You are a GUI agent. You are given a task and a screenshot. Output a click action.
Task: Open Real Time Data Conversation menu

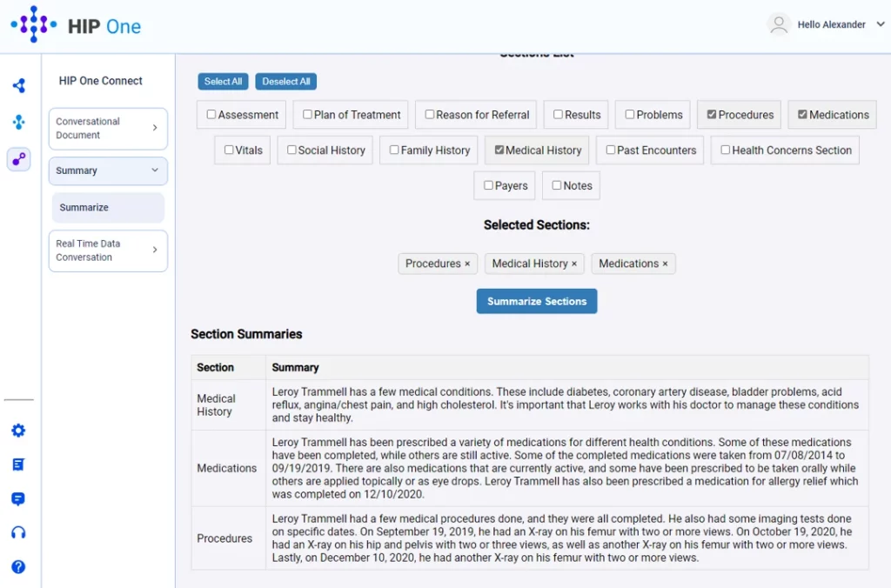108,251
